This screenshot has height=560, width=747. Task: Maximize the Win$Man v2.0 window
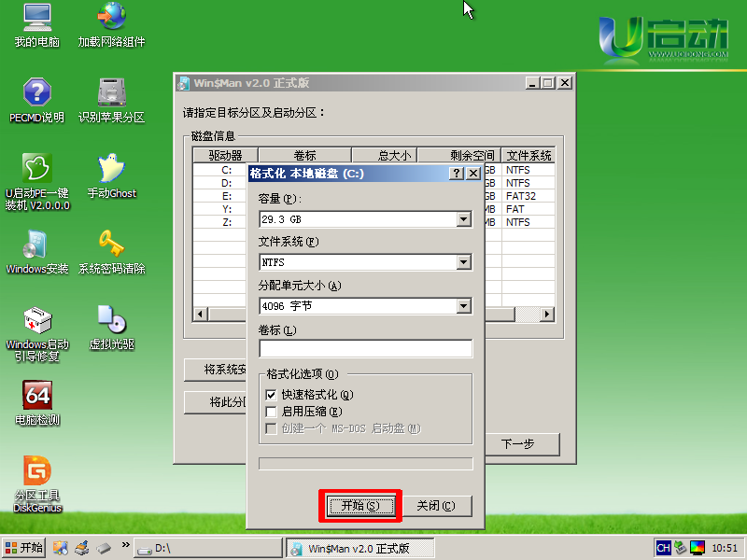coord(548,83)
